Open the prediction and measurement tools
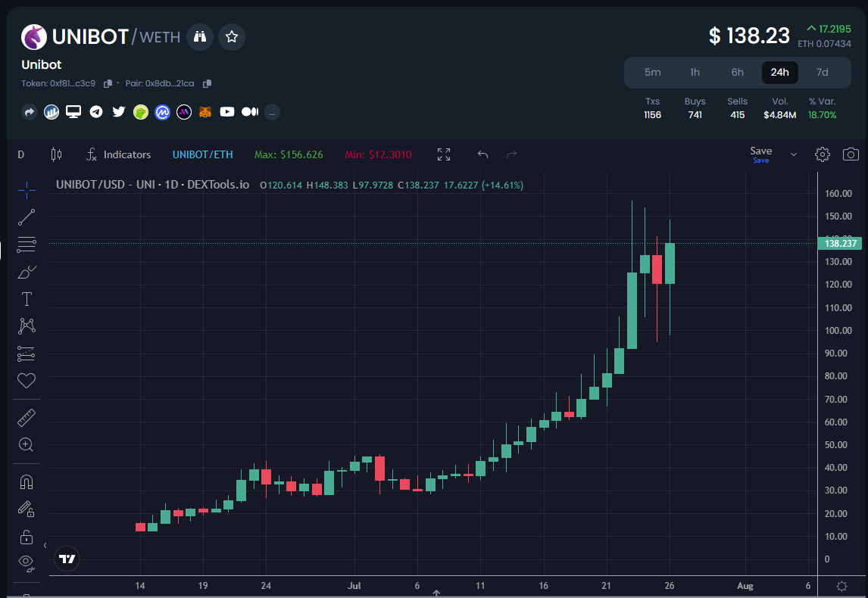 coord(26,354)
